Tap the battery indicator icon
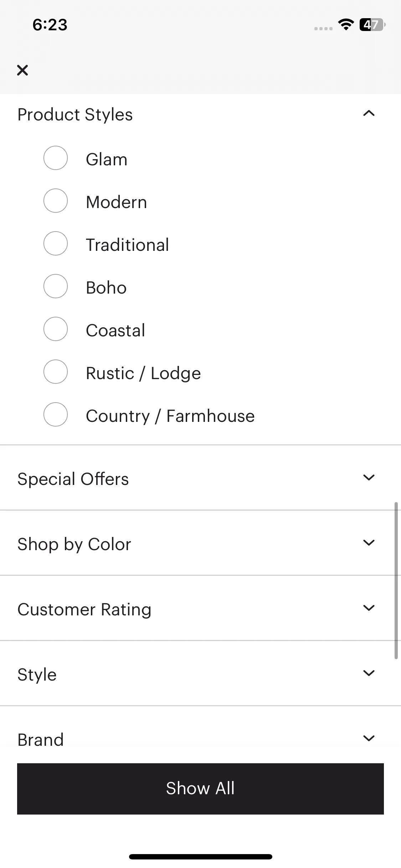The height and width of the screenshot is (868, 401). pos(372,25)
